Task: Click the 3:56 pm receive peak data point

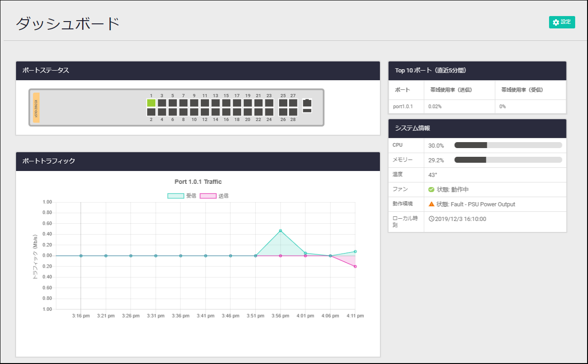Action: (x=280, y=231)
